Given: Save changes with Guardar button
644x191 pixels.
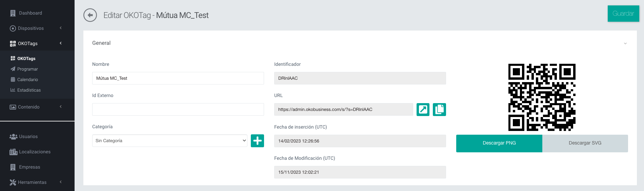Looking at the screenshot, I should click(623, 14).
